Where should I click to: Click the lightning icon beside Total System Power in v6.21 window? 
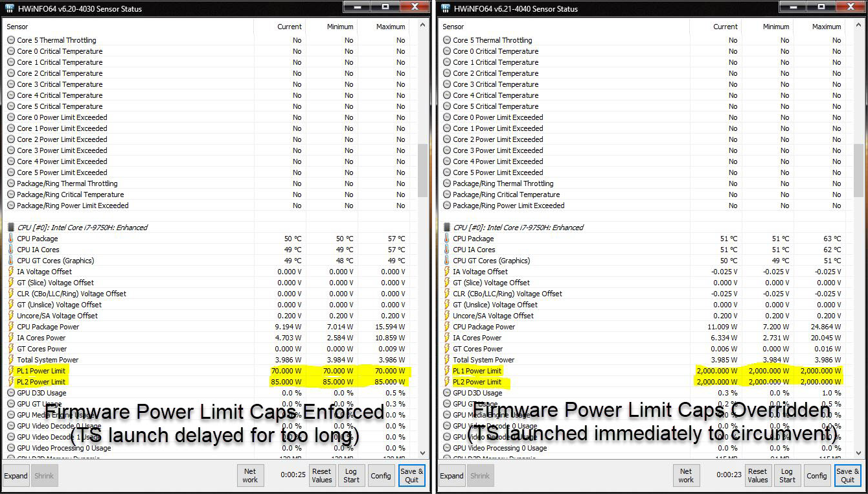(446, 360)
